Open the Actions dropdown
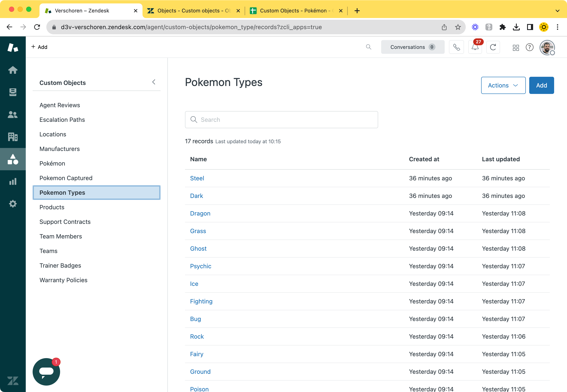The width and height of the screenshot is (567, 392). pos(503,85)
